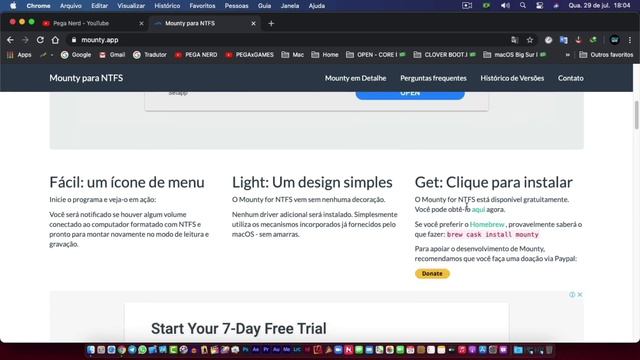Open Trash from the Dock
Viewport: 640px width, 360px height.
click(x=549, y=350)
